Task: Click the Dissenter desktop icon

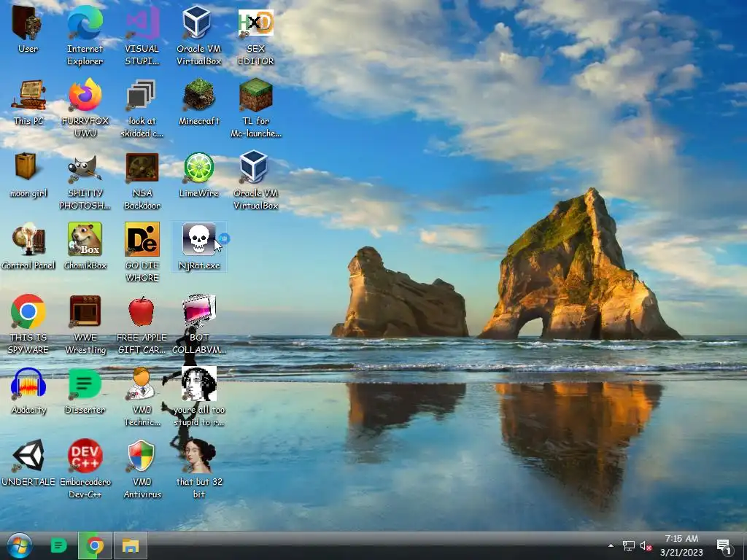Action: (85, 384)
